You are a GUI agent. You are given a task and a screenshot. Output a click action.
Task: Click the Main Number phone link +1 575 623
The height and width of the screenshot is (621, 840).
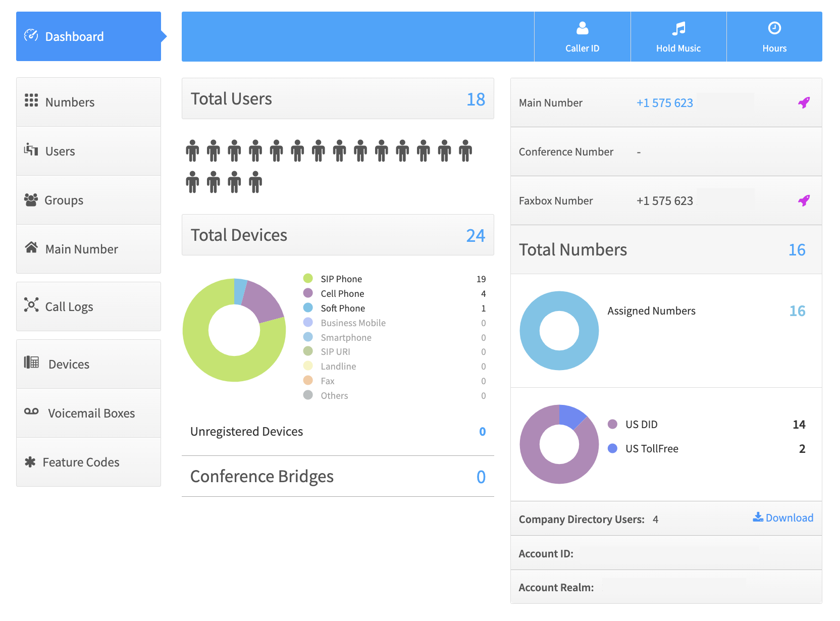click(664, 103)
